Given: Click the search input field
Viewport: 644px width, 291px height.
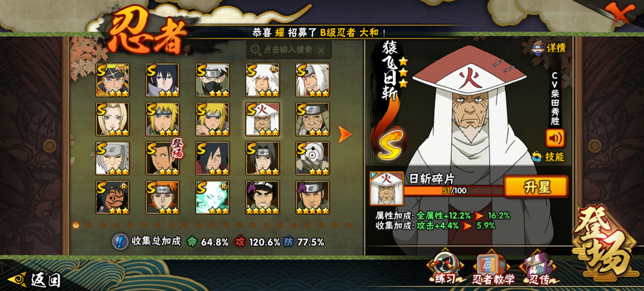Looking at the screenshot, I should coord(289,50).
